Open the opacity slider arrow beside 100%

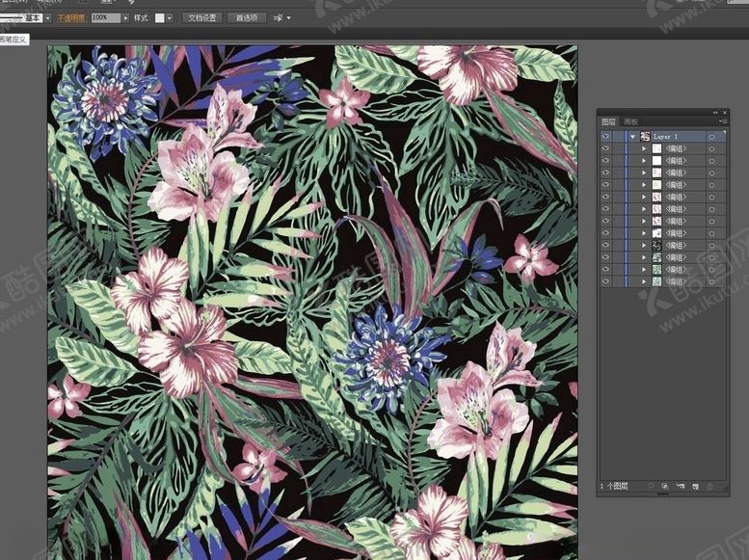tap(125, 18)
